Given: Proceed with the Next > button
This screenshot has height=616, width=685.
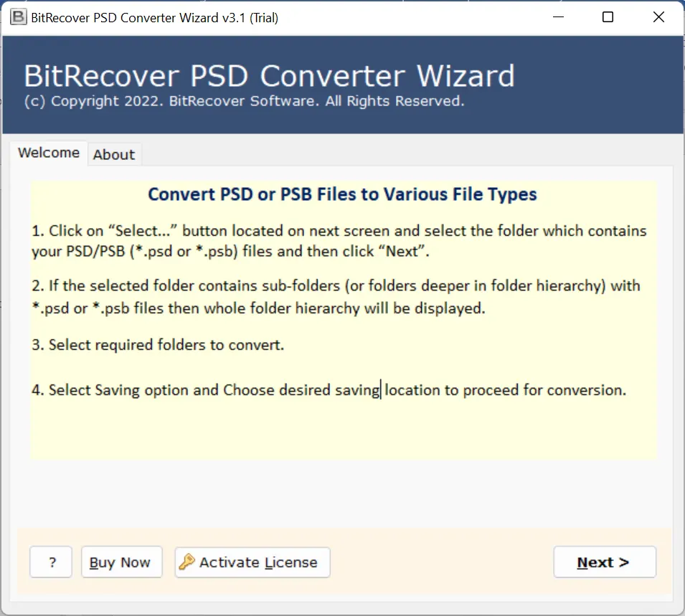Looking at the screenshot, I should (605, 561).
